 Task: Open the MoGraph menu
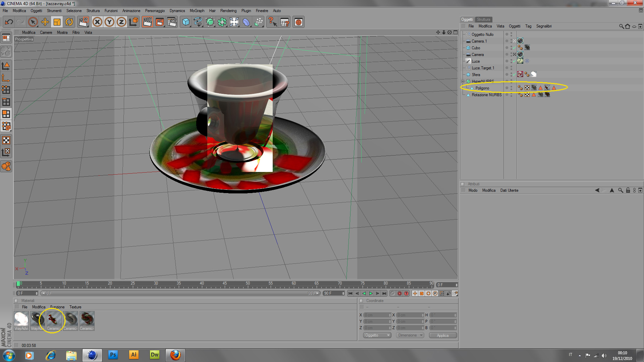click(197, 11)
